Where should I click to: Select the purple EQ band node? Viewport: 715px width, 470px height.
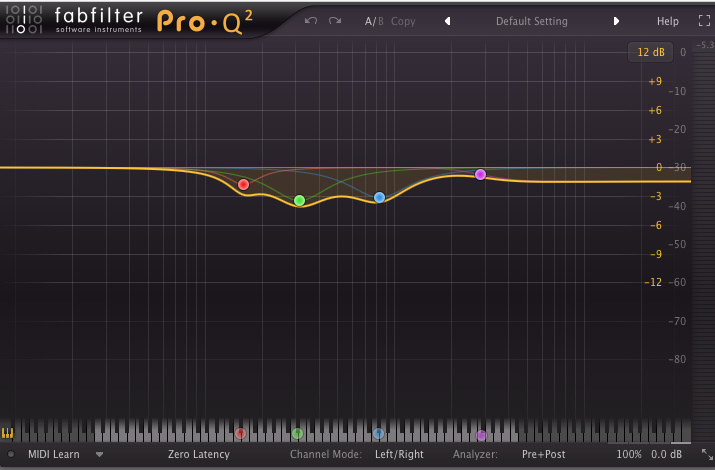(480, 175)
